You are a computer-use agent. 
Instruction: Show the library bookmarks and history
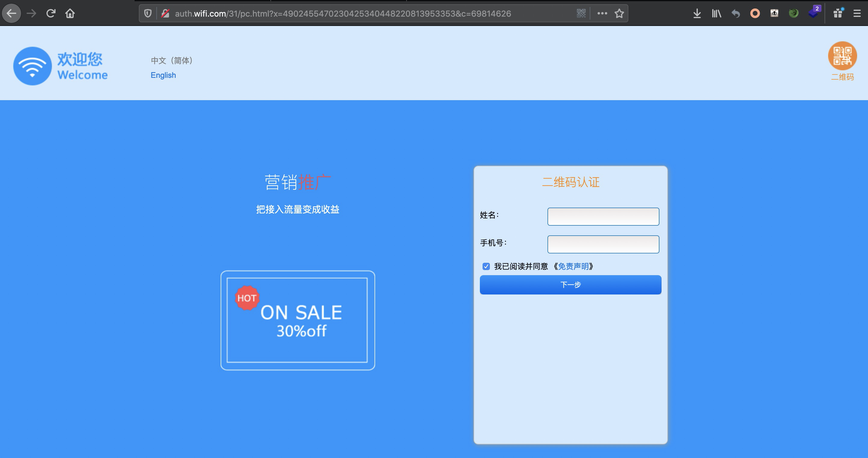tap(716, 14)
